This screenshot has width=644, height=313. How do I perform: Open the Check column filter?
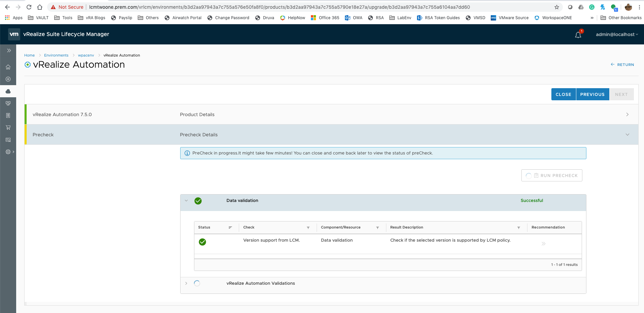[308, 228]
